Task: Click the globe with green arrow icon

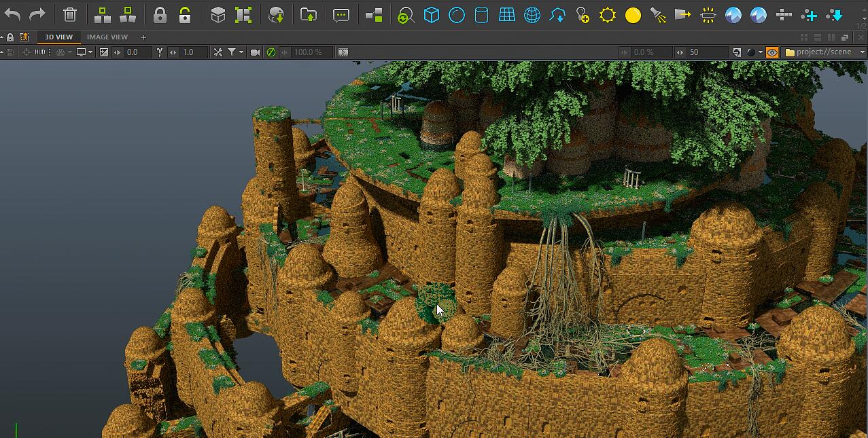Action: coord(277,14)
